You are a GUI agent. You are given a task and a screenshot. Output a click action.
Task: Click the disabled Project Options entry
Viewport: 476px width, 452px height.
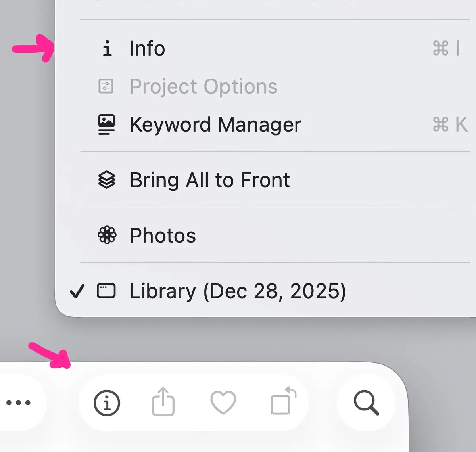coord(203,86)
